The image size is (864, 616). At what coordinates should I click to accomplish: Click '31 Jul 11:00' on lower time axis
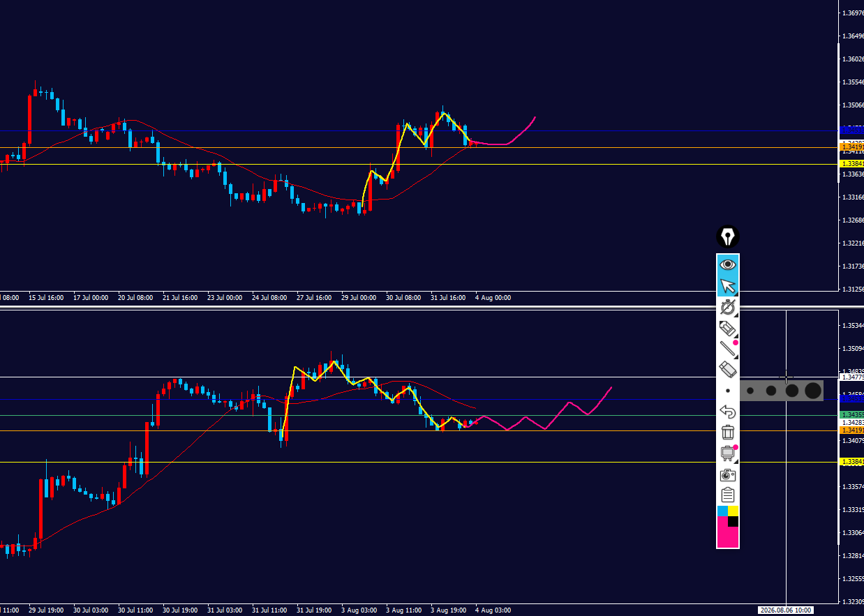pyautogui.click(x=269, y=610)
